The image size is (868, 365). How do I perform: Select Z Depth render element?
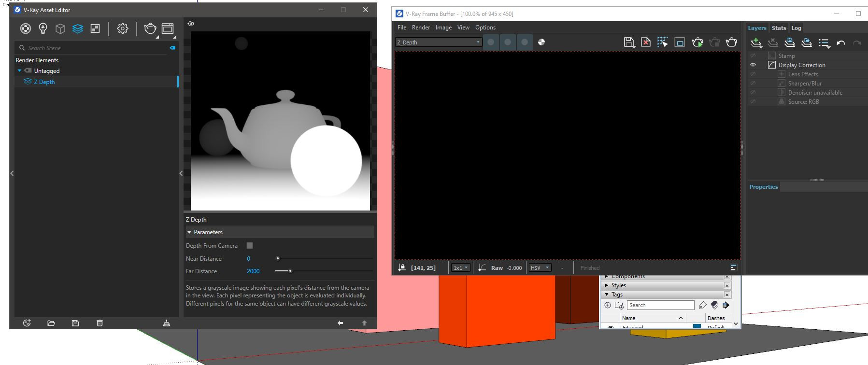pyautogui.click(x=97, y=82)
